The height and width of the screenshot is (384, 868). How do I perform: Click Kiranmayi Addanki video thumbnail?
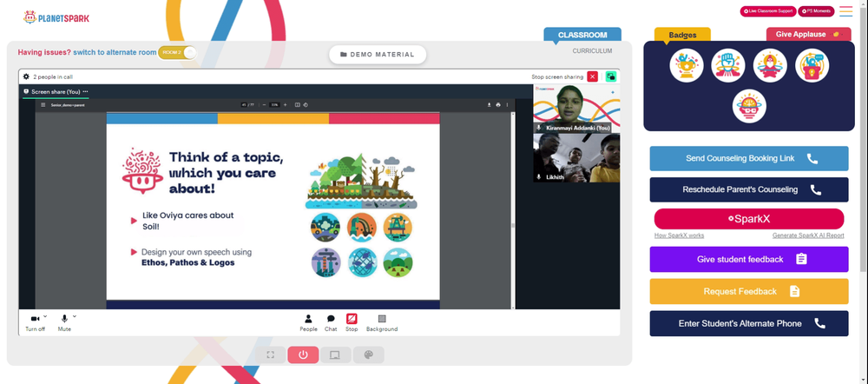[x=576, y=109]
